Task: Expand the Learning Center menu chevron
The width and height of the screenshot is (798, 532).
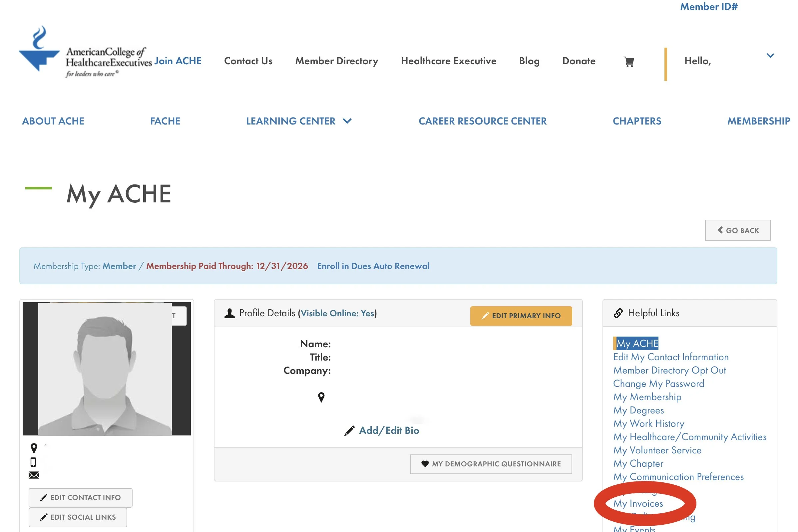Action: click(x=347, y=121)
